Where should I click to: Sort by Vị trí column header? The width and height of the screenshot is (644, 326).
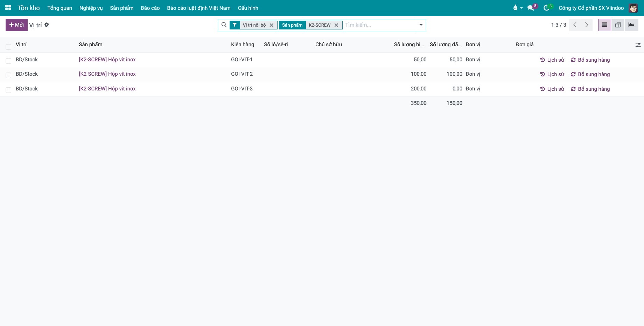pyautogui.click(x=21, y=45)
